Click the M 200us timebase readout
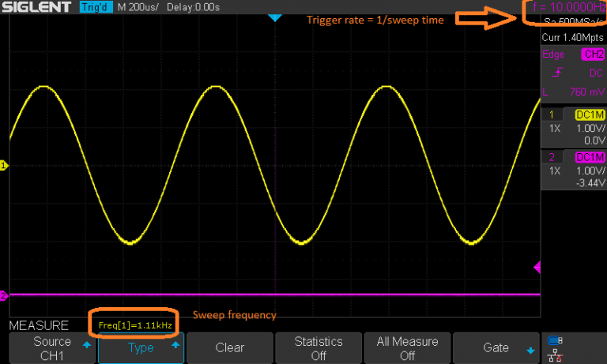This screenshot has width=607, height=364. point(138,7)
